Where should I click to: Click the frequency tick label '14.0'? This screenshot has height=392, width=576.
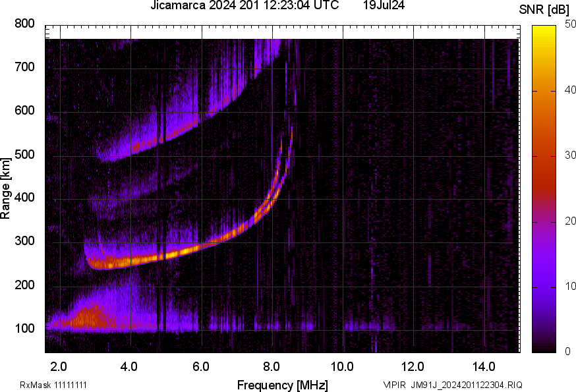tap(484, 366)
